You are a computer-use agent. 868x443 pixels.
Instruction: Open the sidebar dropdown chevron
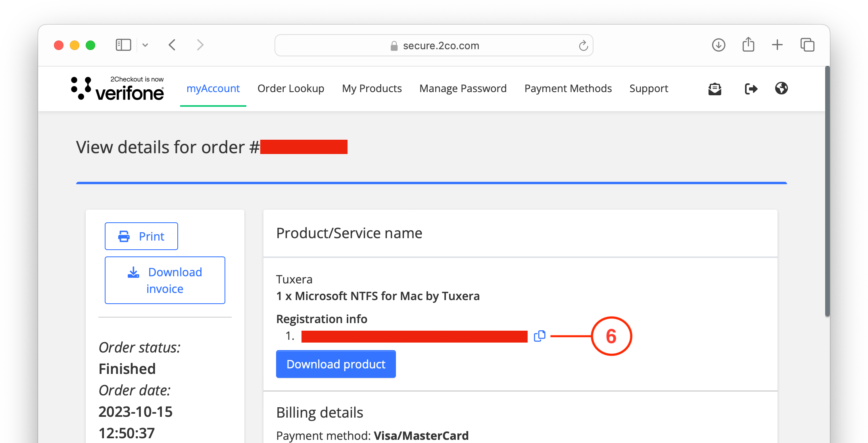click(x=145, y=45)
